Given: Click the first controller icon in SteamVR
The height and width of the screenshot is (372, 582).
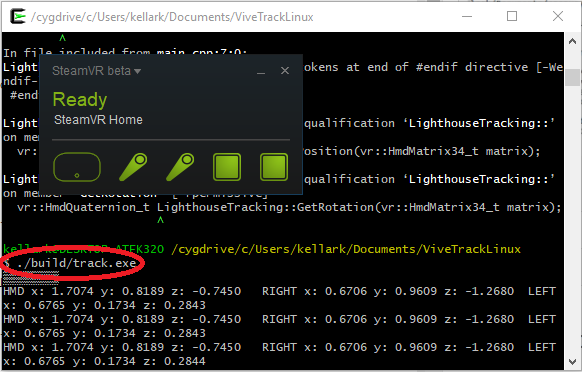Looking at the screenshot, I should pos(133,167).
